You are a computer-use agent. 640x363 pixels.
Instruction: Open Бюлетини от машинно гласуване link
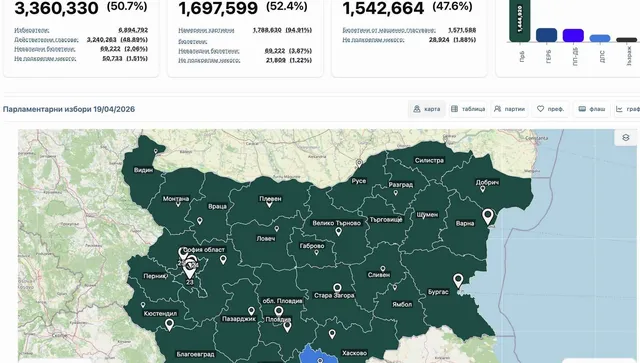(389, 30)
